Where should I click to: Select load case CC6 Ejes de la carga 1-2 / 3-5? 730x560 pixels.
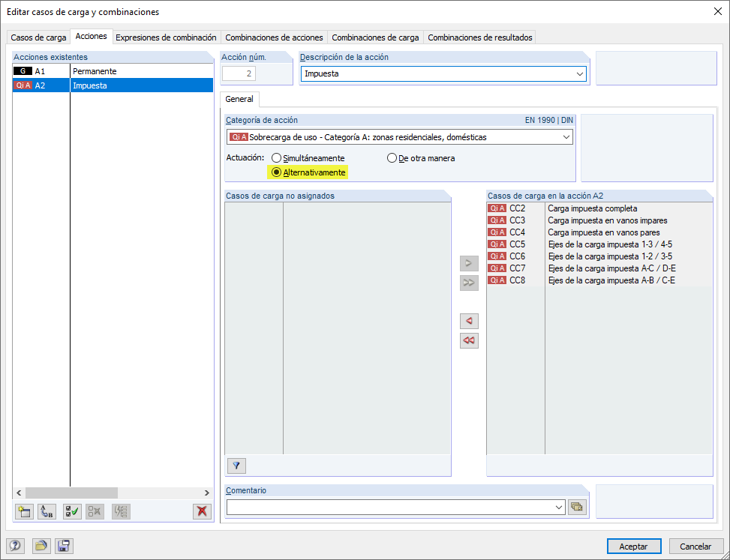[599, 256]
